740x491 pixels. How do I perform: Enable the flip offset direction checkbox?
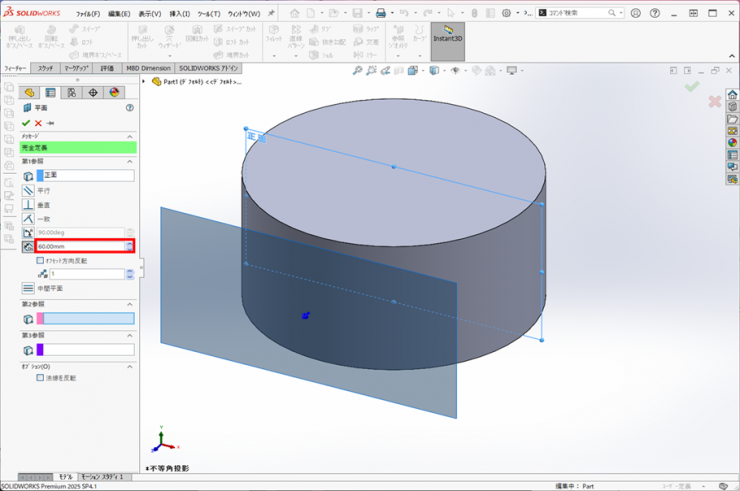(x=40, y=260)
